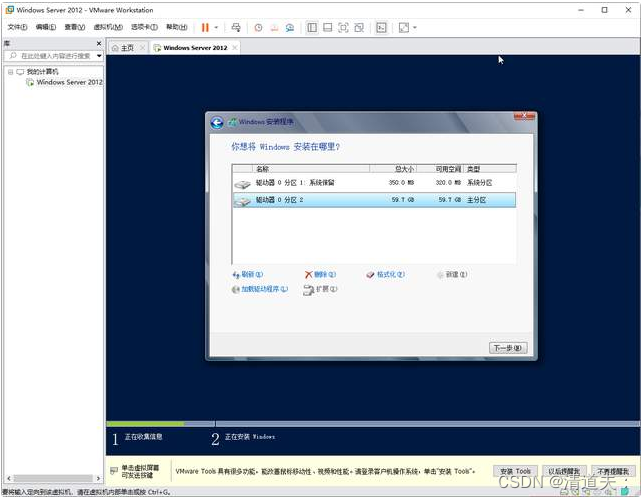
Task: Click the library scrollbar right arrow
Action: tap(98, 478)
